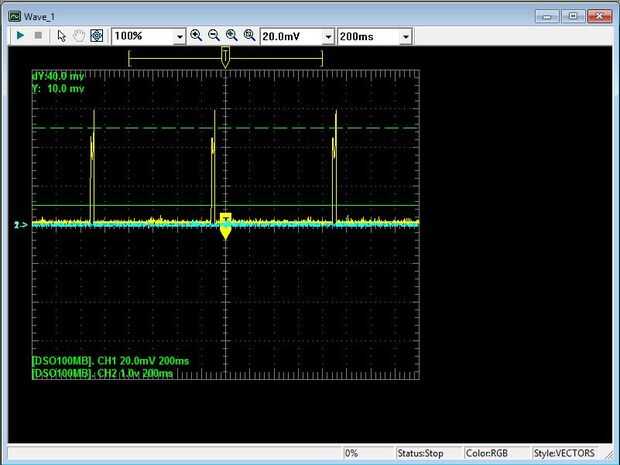Click the channel 2 ground level marker
This screenshot has height=465, width=620.
coord(20,226)
